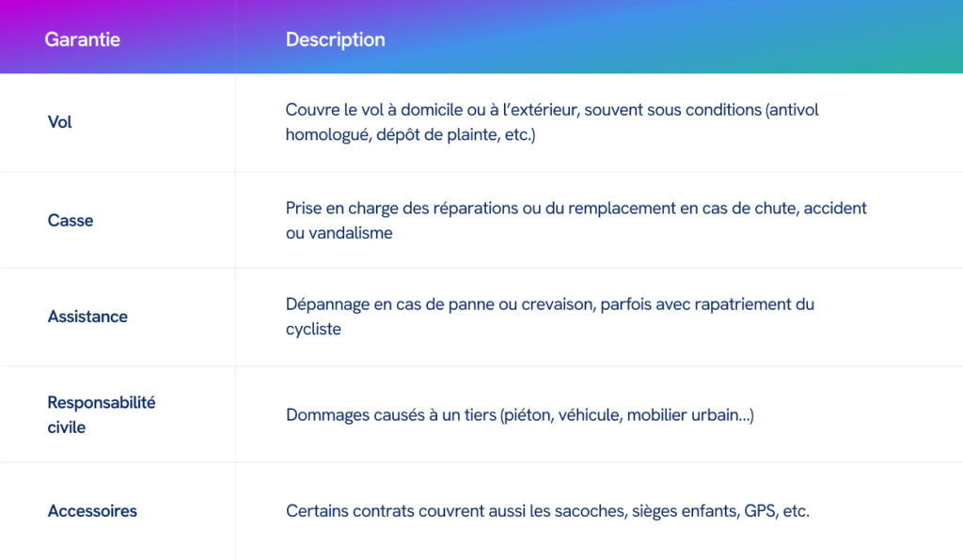This screenshot has width=963, height=560.
Task: Select the Vol guarantee label
Action: pos(59,122)
